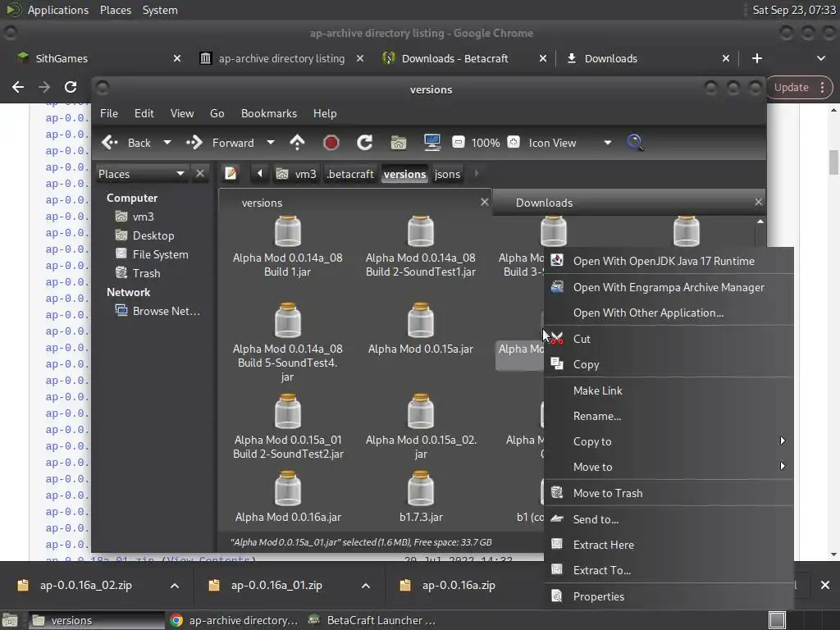Open the Forward history dropdown arrow
Image resolution: width=840 pixels, height=630 pixels.
pyautogui.click(x=271, y=143)
